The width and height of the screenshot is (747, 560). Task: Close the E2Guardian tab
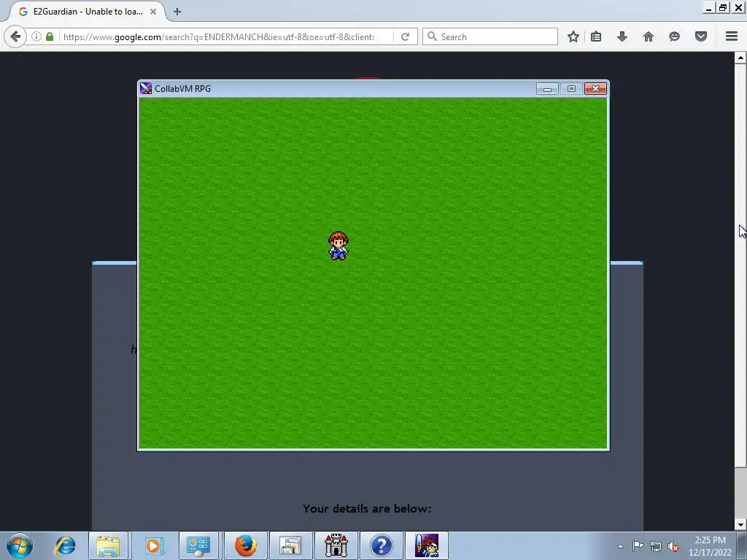(153, 12)
